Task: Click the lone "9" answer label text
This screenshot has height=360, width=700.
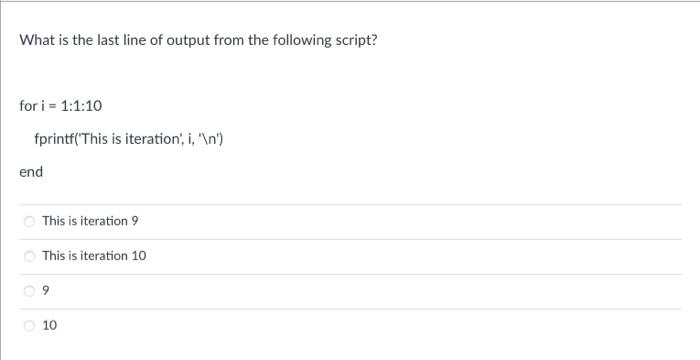Action: (46, 291)
